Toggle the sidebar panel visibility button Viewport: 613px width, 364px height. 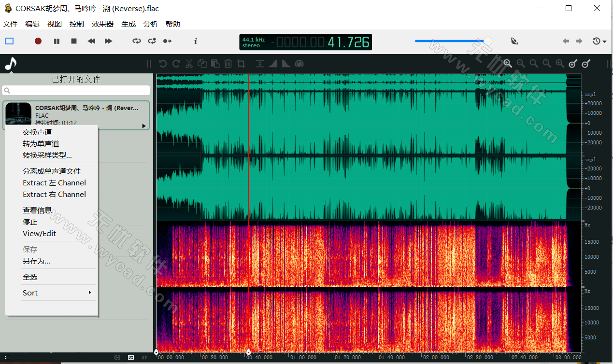click(9, 41)
